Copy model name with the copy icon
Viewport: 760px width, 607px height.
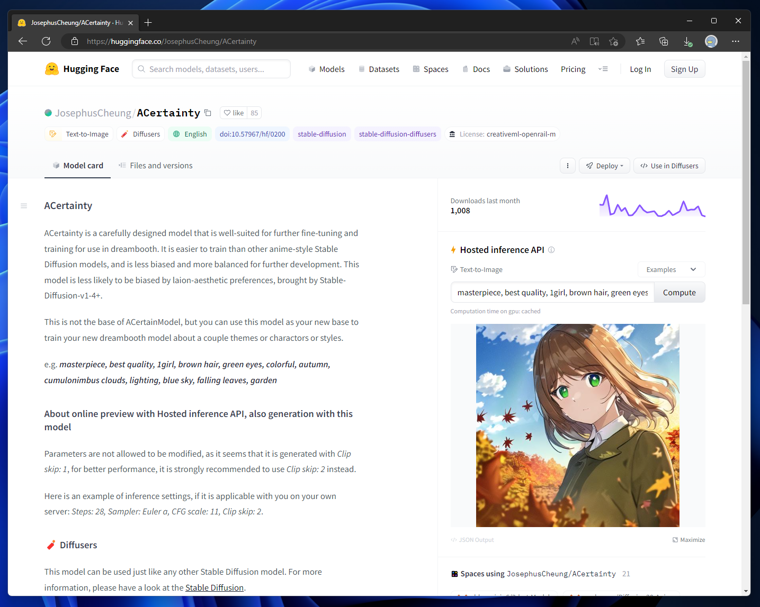[x=208, y=112]
